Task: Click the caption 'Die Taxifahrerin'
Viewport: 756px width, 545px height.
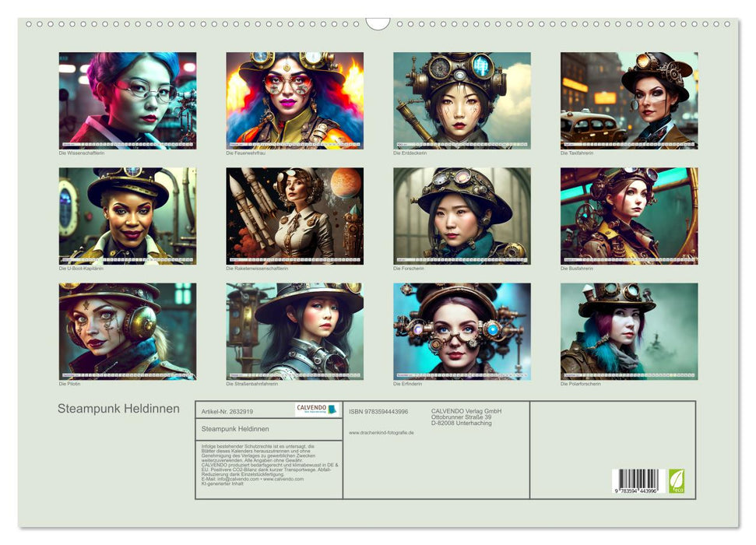Action: tap(577, 153)
